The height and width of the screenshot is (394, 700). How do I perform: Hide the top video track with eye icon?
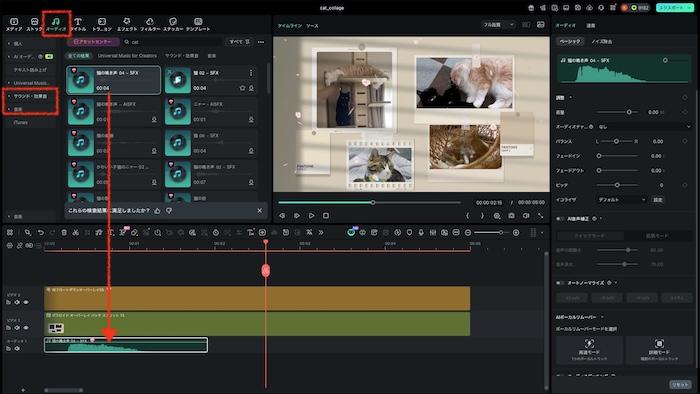coord(26,303)
